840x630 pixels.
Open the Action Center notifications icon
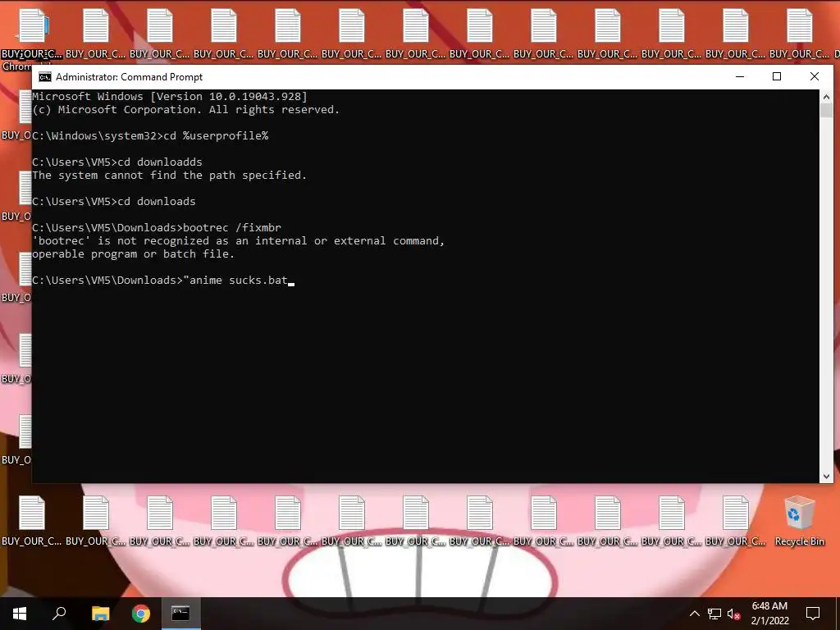(x=813, y=614)
